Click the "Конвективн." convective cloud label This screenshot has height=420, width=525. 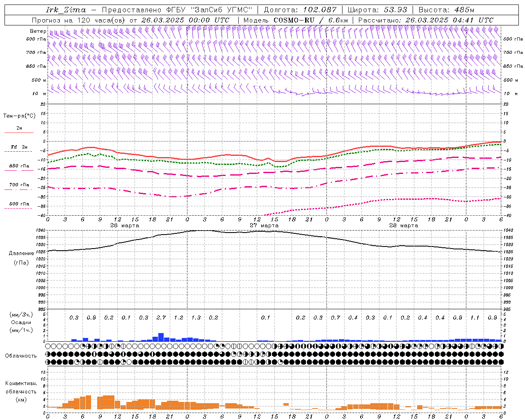tap(21, 383)
